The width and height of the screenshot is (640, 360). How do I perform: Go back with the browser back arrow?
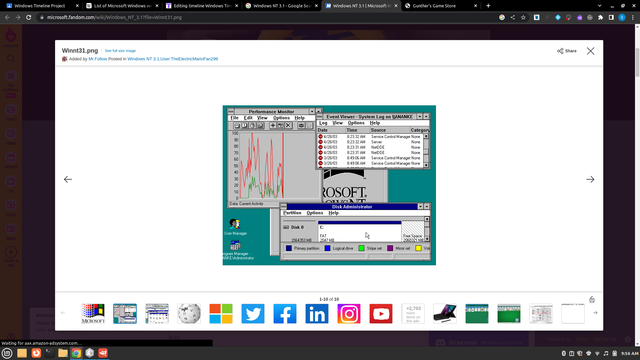[x=7, y=17]
